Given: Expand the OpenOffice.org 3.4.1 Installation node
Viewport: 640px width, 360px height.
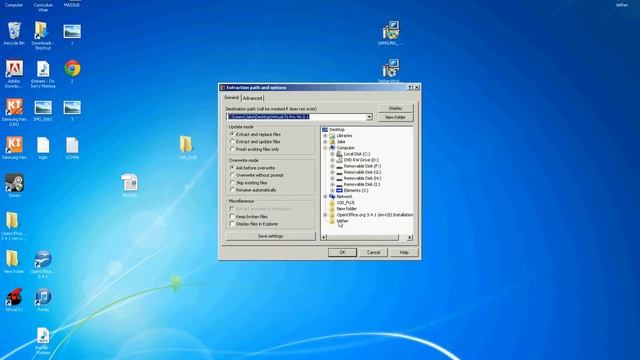Looking at the screenshot, I should (x=325, y=215).
